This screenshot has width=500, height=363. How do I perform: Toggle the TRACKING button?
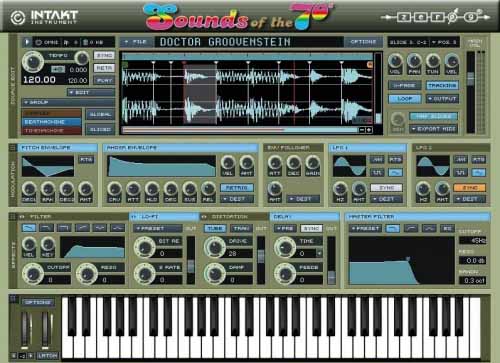(x=442, y=86)
